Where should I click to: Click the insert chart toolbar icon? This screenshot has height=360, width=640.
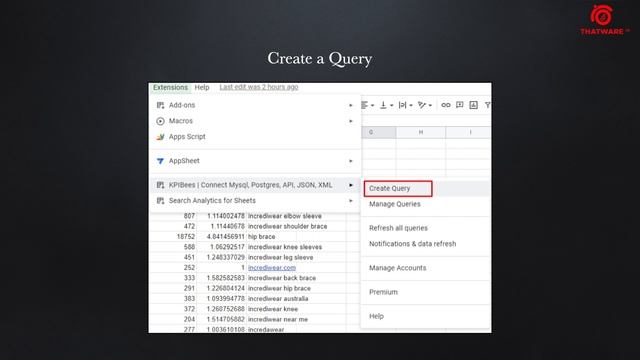coord(473,105)
